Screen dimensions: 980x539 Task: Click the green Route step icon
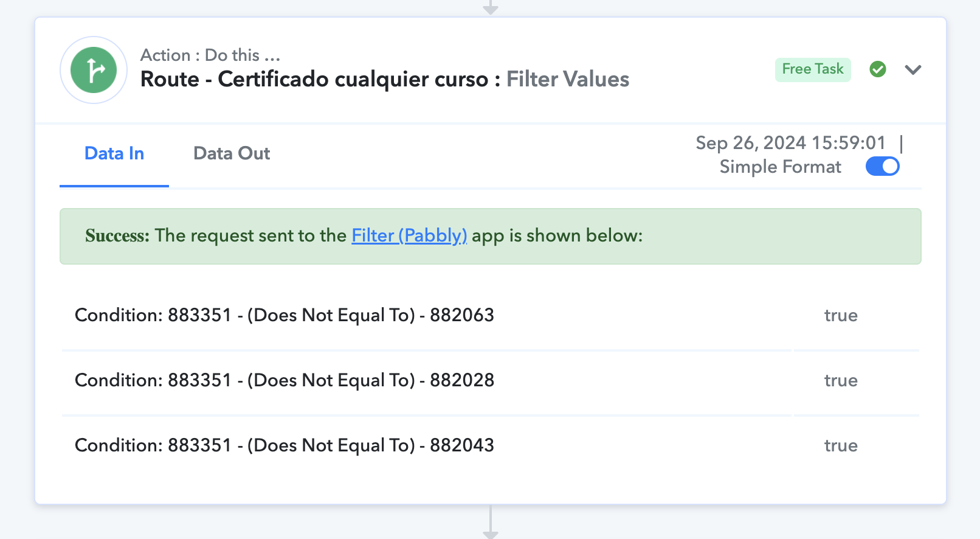click(x=94, y=70)
